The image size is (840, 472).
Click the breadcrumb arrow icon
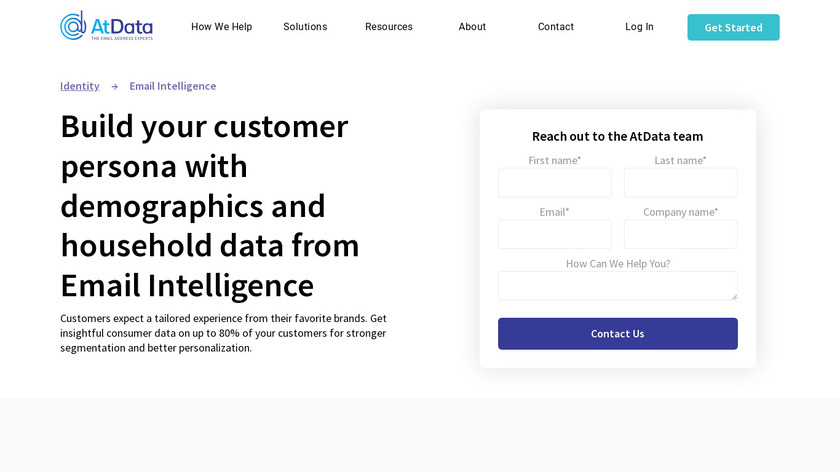point(115,87)
